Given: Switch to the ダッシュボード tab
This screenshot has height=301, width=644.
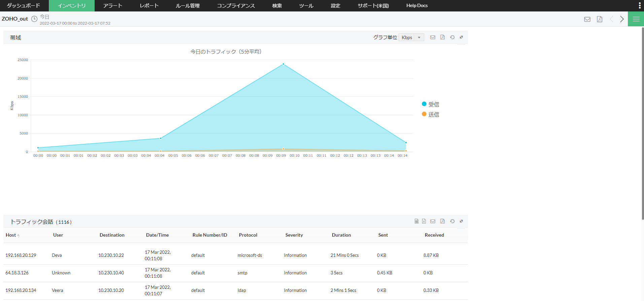Looking at the screenshot, I should (x=24, y=6).
